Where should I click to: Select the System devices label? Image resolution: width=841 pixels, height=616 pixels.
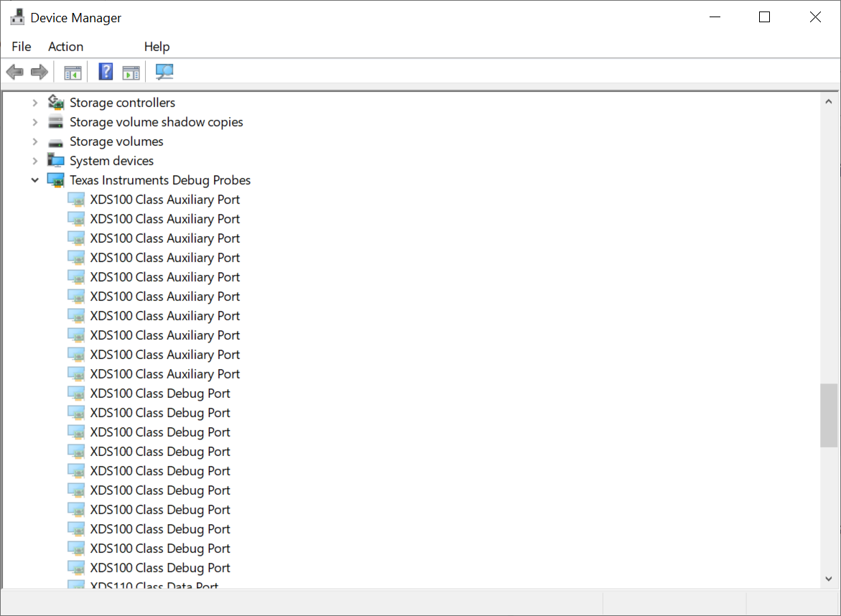point(111,161)
